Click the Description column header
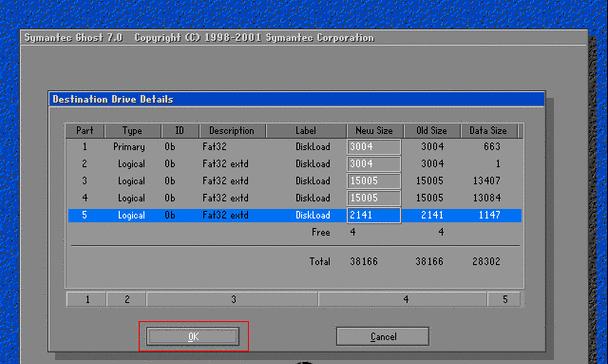Image resolution: width=608 pixels, height=364 pixels. (x=232, y=131)
